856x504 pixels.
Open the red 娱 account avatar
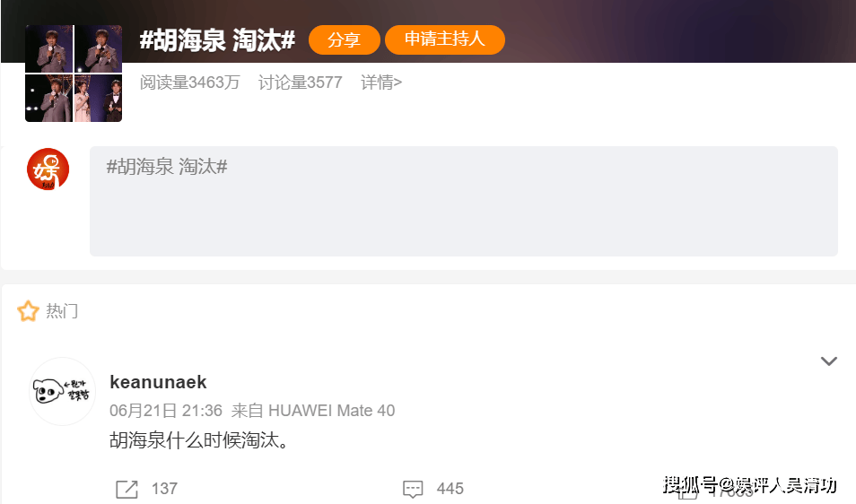(48, 169)
